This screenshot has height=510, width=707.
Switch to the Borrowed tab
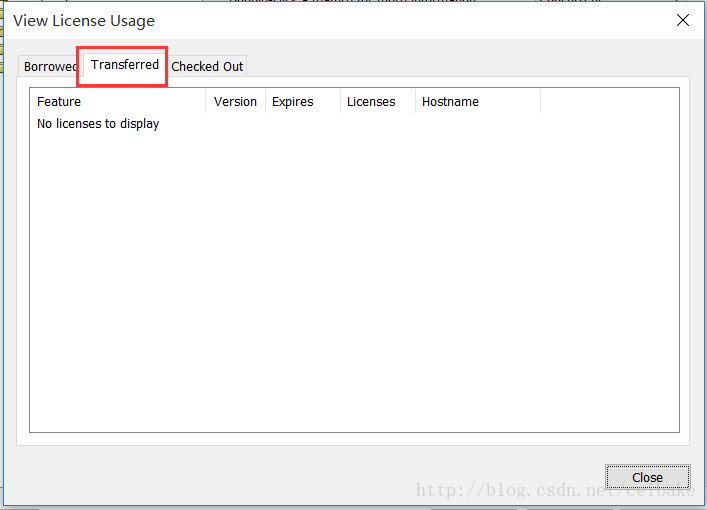point(49,66)
